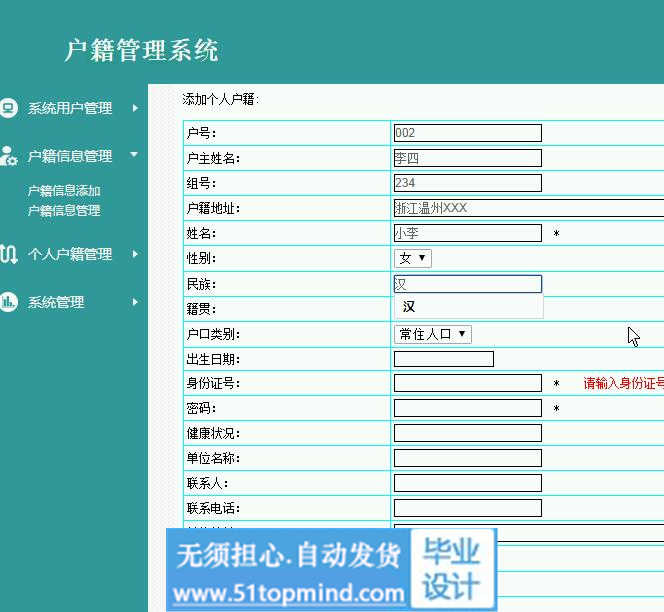Click the 添加个人户籍 heading text

coord(220,100)
